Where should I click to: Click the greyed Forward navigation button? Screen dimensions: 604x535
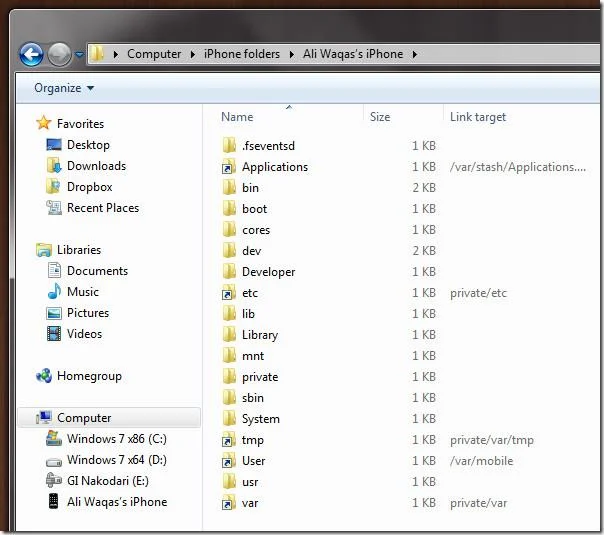coord(59,54)
